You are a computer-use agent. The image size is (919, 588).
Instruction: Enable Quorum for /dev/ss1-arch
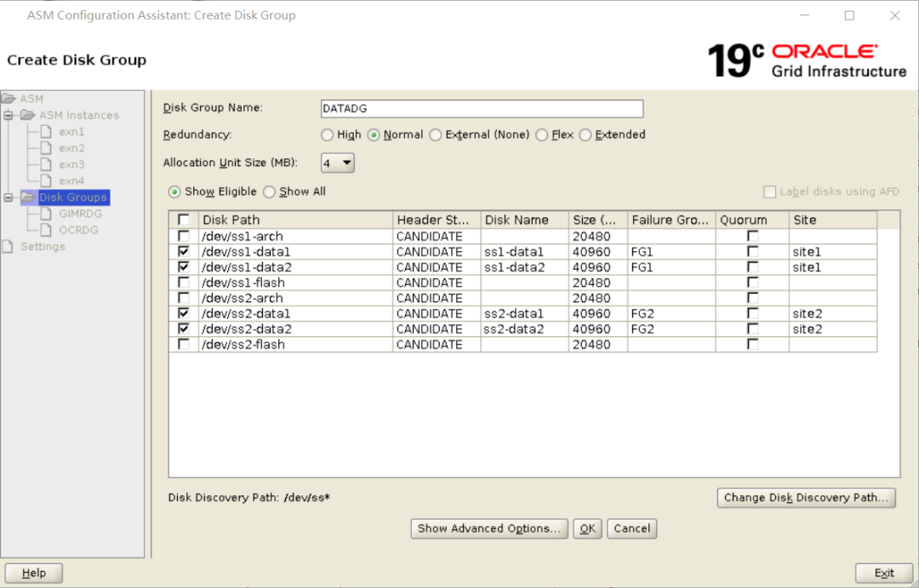coord(752,237)
